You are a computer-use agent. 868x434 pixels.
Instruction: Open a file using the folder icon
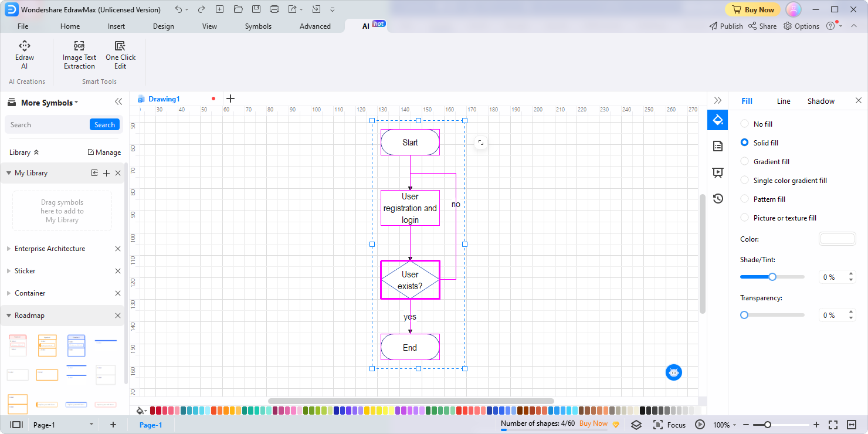pyautogui.click(x=238, y=9)
